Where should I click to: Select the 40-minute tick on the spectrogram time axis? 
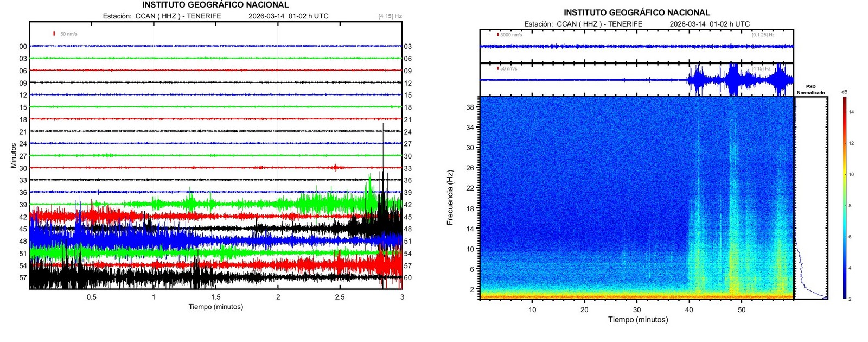pos(689,309)
